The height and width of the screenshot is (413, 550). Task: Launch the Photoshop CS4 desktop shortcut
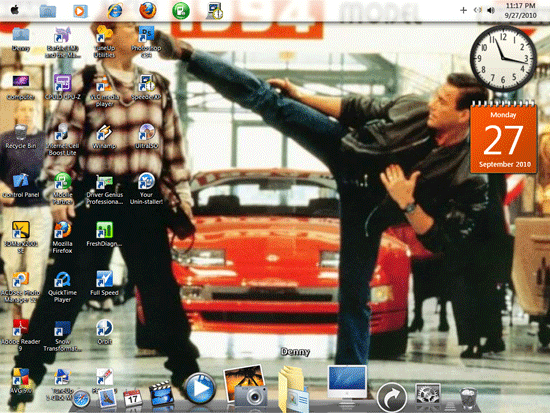point(146,42)
